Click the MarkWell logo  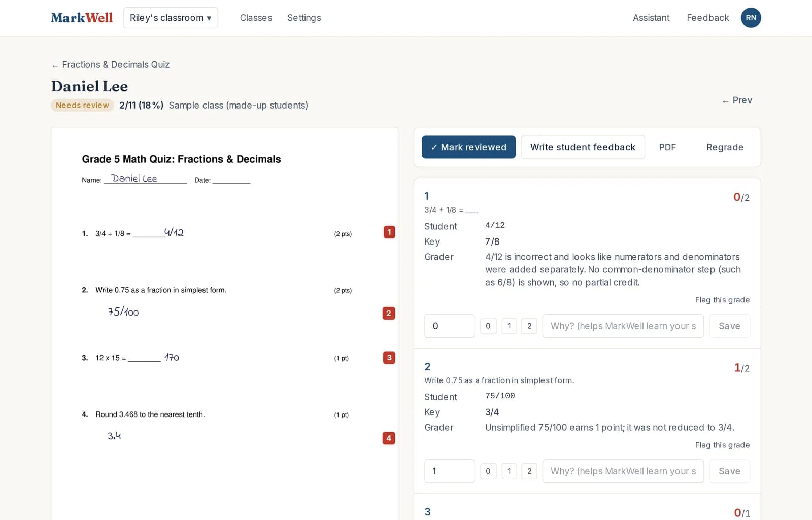click(82, 18)
